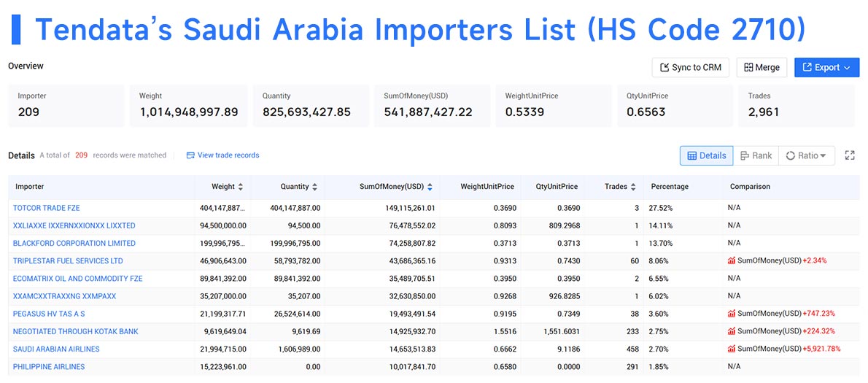Open importer NEGOTIATED THROUGH KOTAK BANK

[76, 331]
